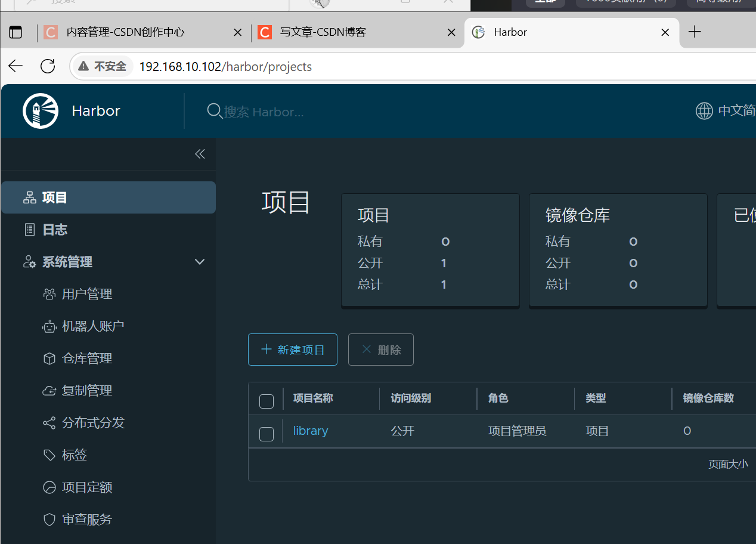Image resolution: width=756 pixels, height=544 pixels.
Task: Collapse the 系统管理 section chevron
Action: [200, 262]
